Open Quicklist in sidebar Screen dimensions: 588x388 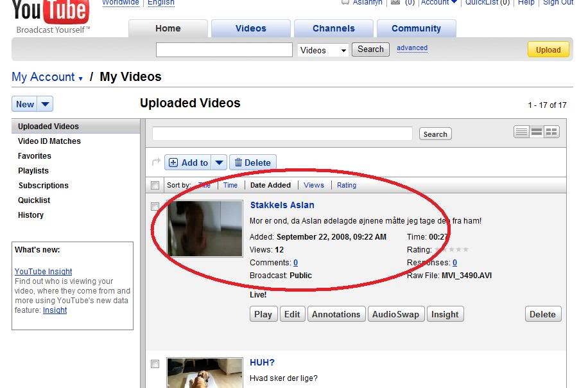click(x=34, y=200)
